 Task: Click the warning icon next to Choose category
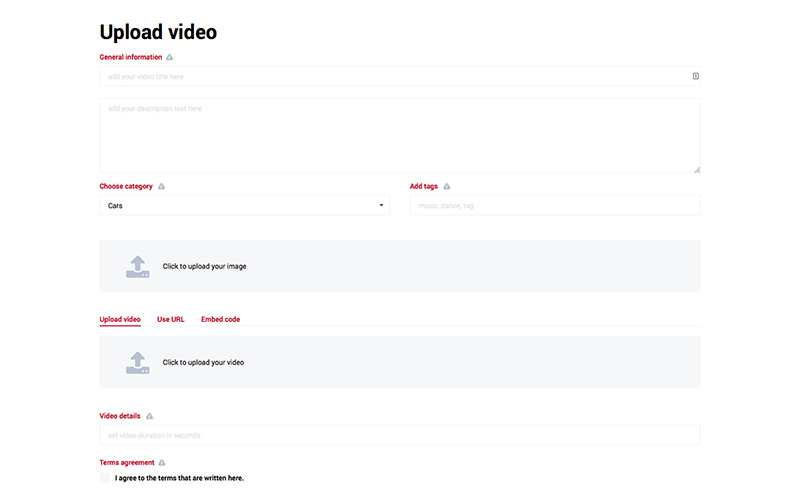[x=162, y=186]
